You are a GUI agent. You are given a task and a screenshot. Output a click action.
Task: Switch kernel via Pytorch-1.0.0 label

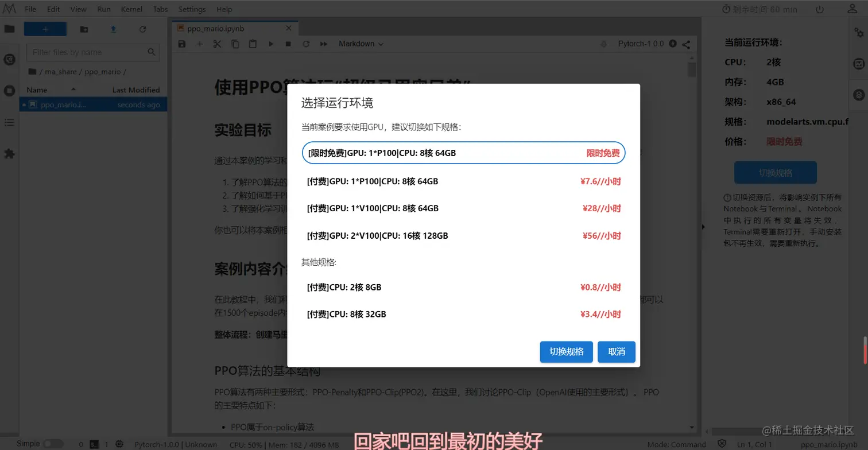(x=641, y=44)
